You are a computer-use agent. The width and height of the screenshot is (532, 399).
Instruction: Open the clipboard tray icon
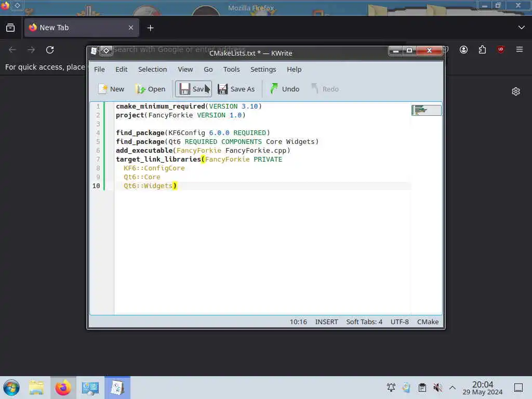point(422,387)
